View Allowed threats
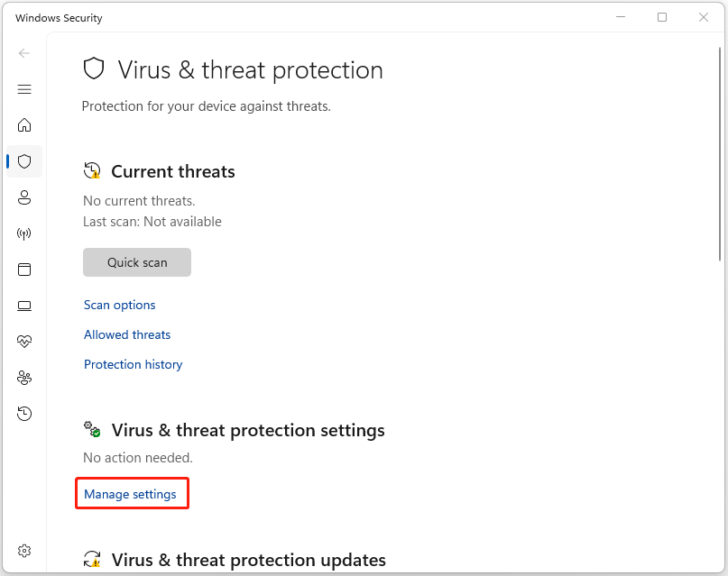The width and height of the screenshot is (728, 576). pos(126,334)
